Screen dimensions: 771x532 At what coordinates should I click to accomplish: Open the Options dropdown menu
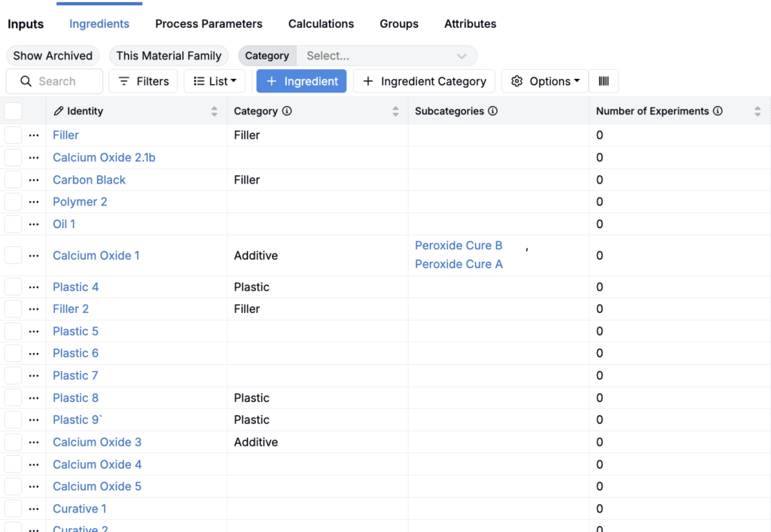(546, 81)
